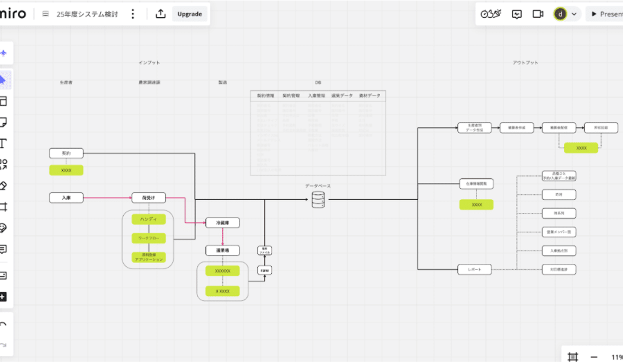Select the frame tool in sidebar
The width and height of the screenshot is (623, 364).
[x=3, y=207]
